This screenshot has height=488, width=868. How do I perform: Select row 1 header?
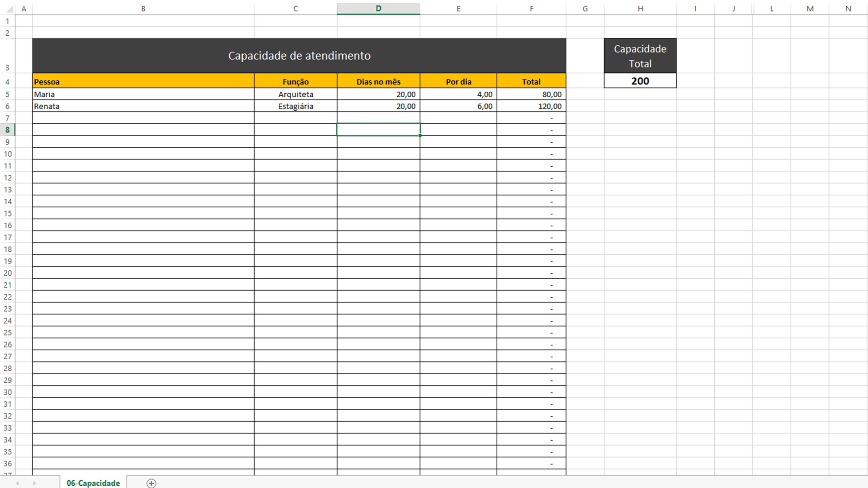click(8, 21)
